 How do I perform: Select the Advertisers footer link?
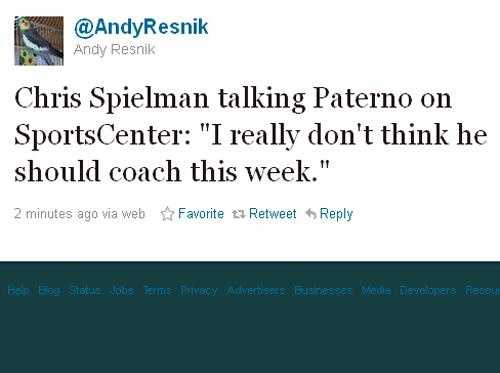[256, 291]
